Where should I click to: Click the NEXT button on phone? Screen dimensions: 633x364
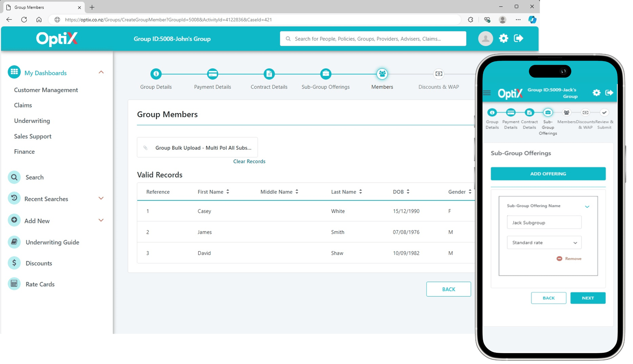(588, 298)
